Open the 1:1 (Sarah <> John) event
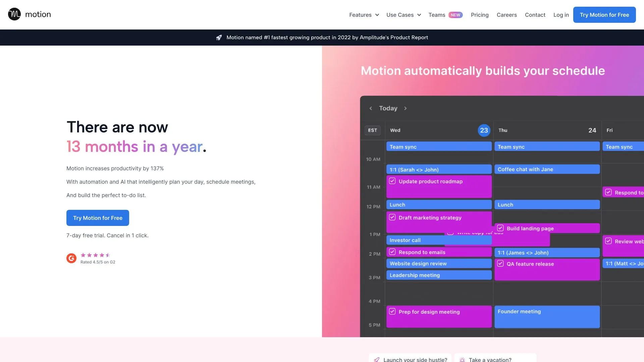Screen dimensions: 644x362 [x=439, y=169]
